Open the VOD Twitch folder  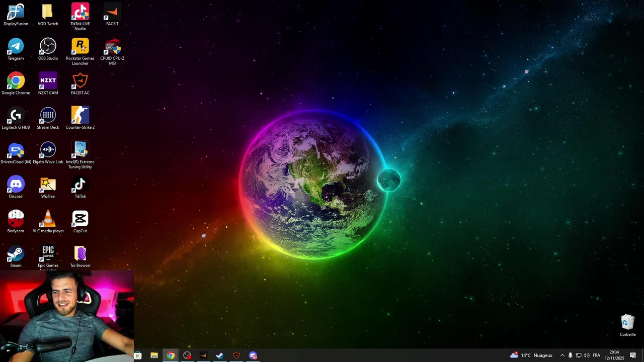[48, 15]
